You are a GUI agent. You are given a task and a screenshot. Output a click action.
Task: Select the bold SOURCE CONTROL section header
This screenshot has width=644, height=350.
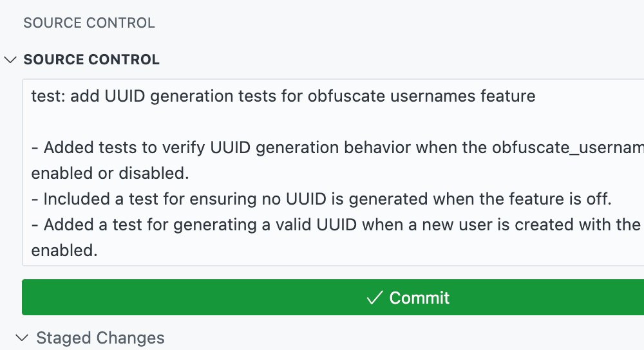pos(91,60)
